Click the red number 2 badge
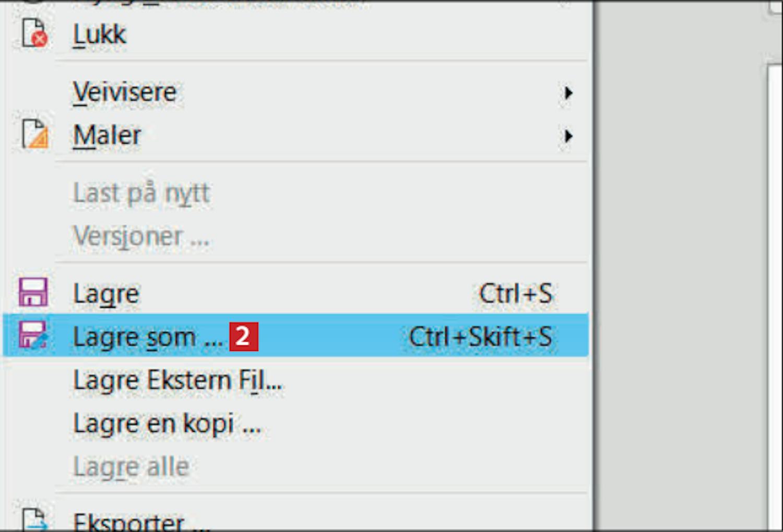The width and height of the screenshot is (783, 532). (244, 336)
